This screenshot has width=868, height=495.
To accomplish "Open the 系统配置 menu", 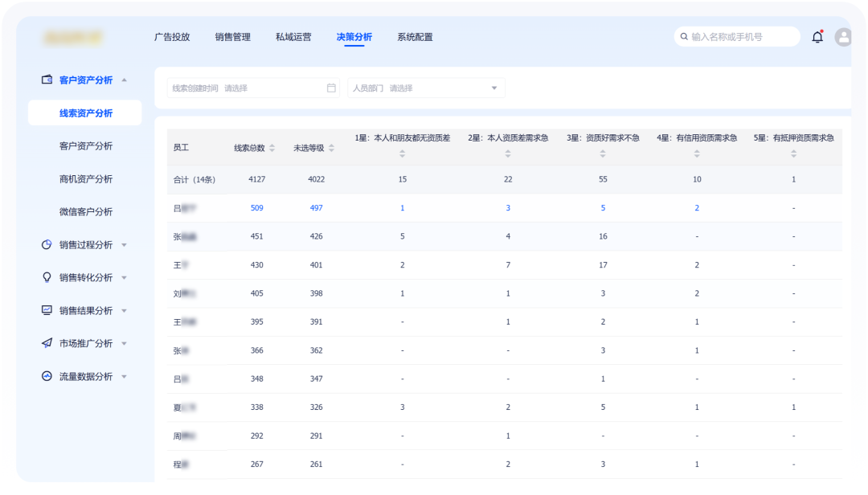I will tap(414, 36).
